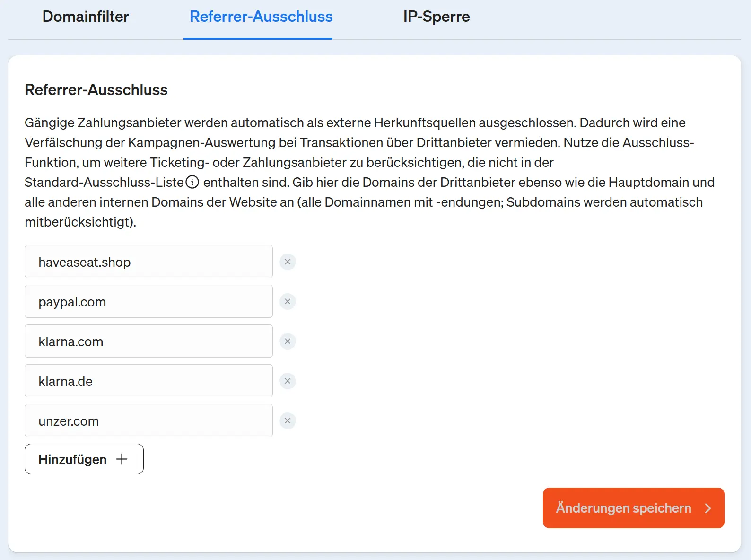Focus the paypal.com input field
The image size is (751, 560).
pos(148,301)
